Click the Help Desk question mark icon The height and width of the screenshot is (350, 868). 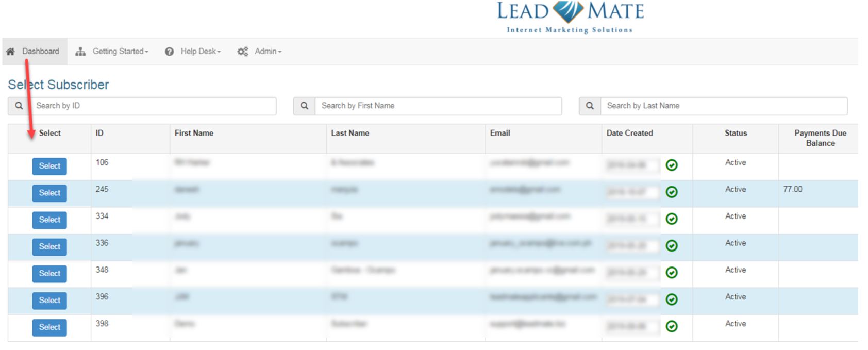click(169, 52)
